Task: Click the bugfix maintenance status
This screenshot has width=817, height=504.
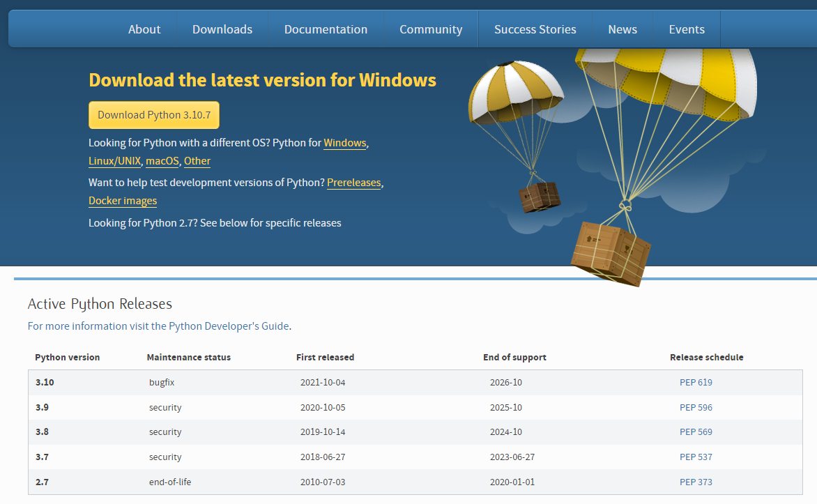Action: (162, 382)
